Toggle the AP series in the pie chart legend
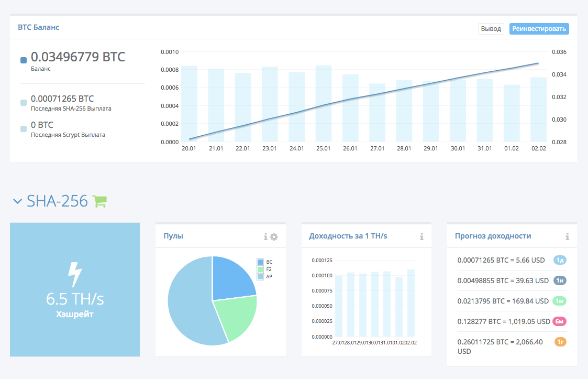 pos(262,276)
